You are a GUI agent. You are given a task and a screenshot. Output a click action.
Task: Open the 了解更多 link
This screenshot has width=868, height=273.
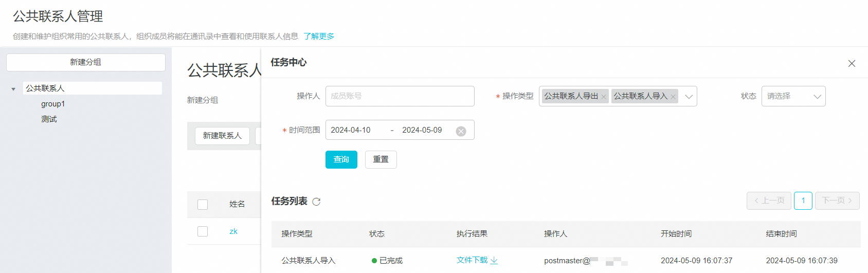(319, 36)
